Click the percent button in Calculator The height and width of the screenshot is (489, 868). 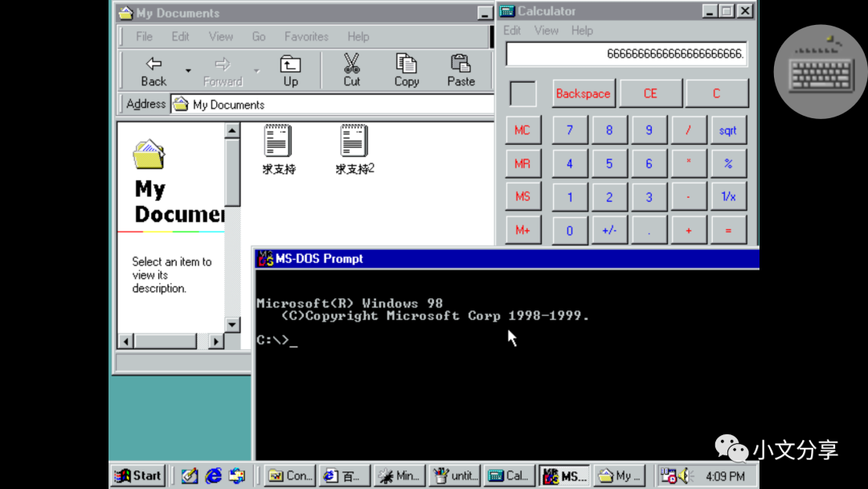click(x=728, y=163)
